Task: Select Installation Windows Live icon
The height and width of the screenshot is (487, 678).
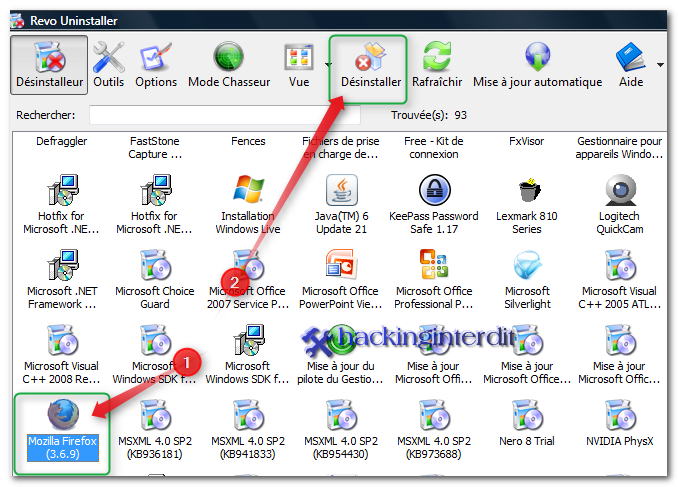Action: click(x=248, y=189)
